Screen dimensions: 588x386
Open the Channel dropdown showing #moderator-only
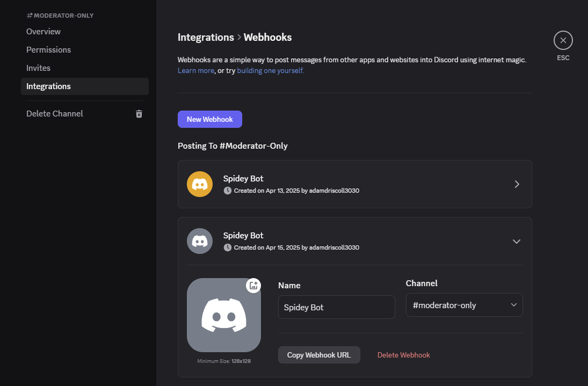coord(464,305)
